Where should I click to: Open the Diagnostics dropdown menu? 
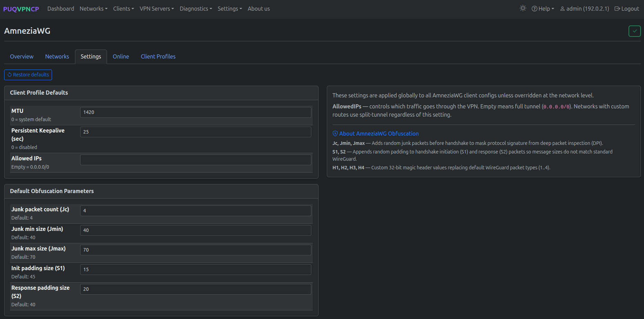click(196, 9)
